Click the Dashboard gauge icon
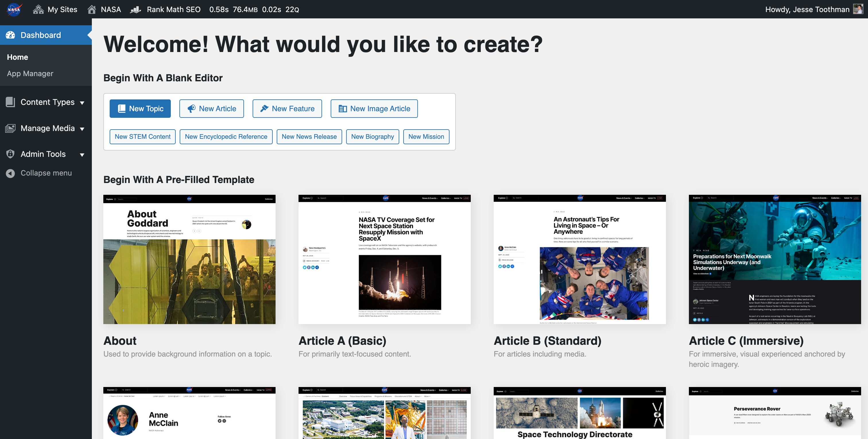This screenshot has width=868, height=439. pos(10,35)
